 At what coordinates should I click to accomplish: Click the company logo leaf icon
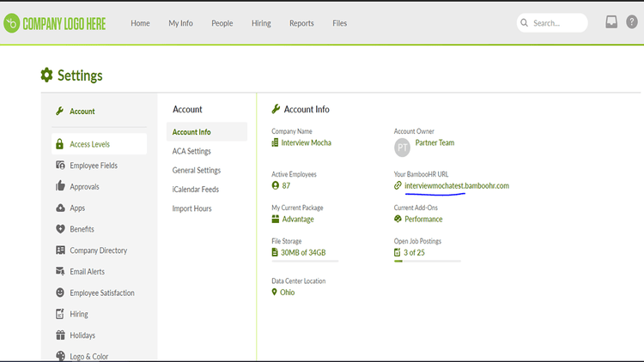pyautogui.click(x=11, y=23)
